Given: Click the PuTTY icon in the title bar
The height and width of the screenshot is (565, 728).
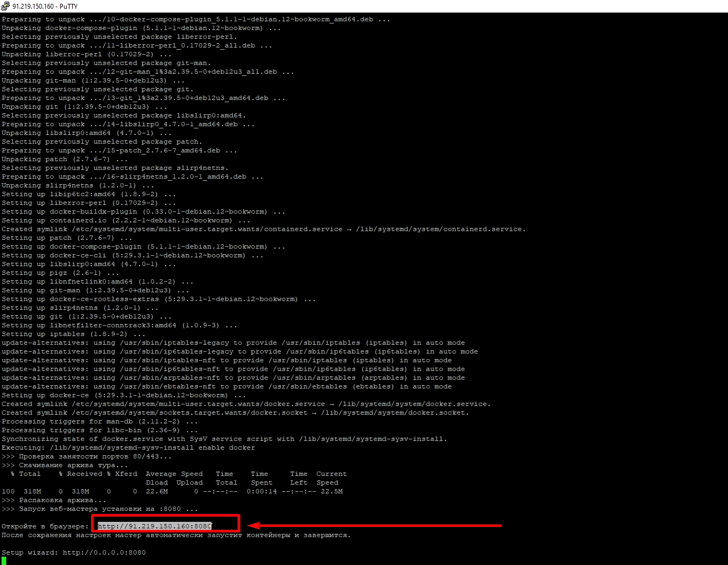Looking at the screenshot, I should 5,6.
